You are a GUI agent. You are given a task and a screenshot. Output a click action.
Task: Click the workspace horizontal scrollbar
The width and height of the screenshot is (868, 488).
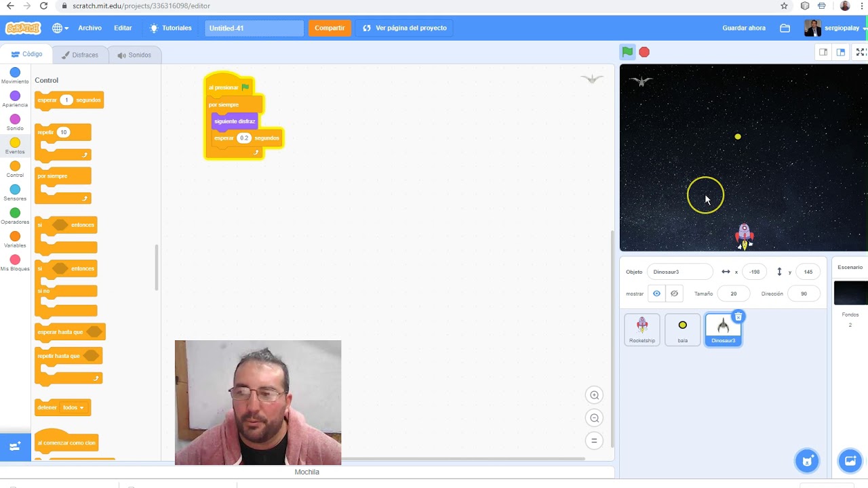(x=462, y=459)
